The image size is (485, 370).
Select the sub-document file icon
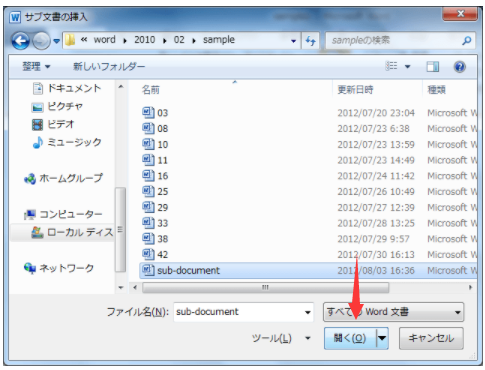(148, 270)
